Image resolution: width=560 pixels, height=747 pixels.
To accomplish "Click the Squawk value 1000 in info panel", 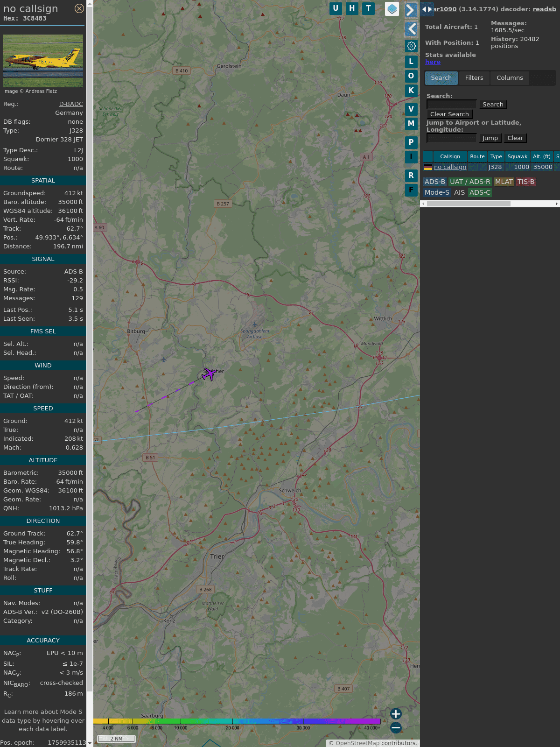I will [x=75, y=159].
